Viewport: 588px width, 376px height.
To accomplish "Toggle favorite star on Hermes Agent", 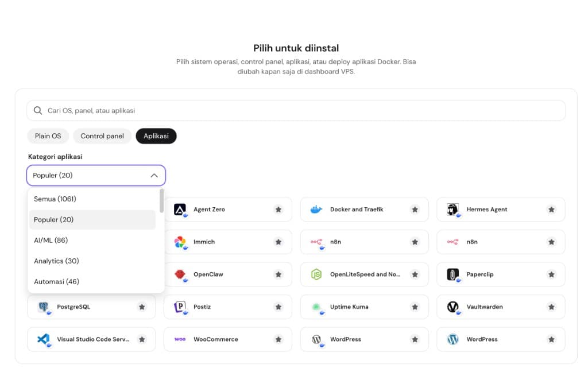I will coord(551,210).
